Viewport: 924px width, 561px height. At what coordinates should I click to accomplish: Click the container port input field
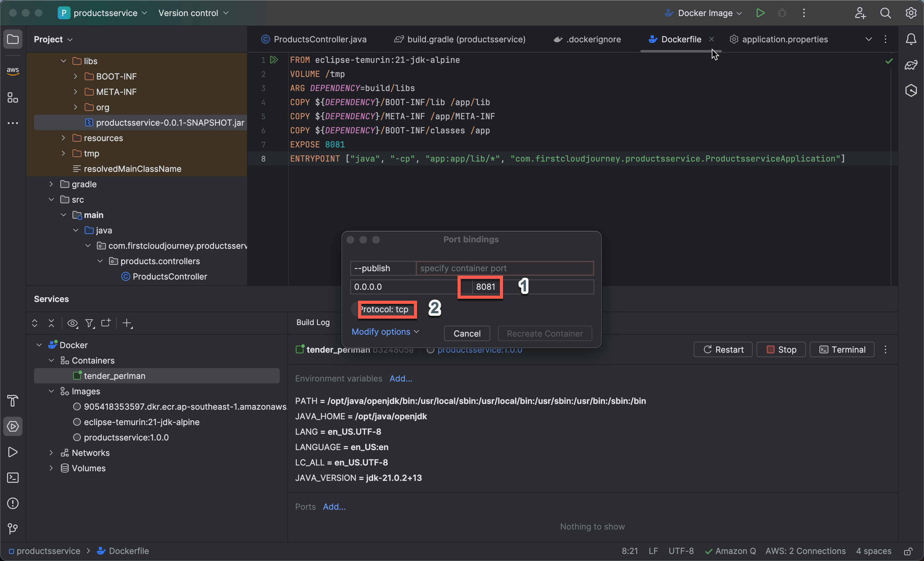(505, 268)
